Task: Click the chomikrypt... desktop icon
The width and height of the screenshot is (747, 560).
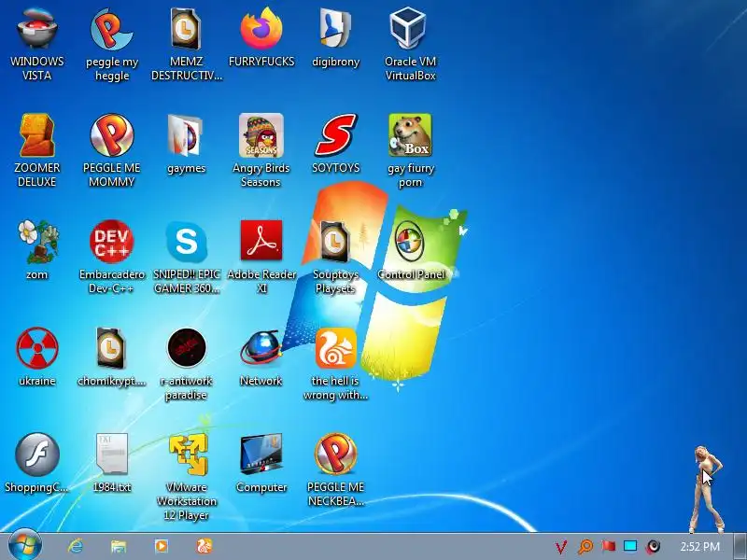Action: click(111, 348)
